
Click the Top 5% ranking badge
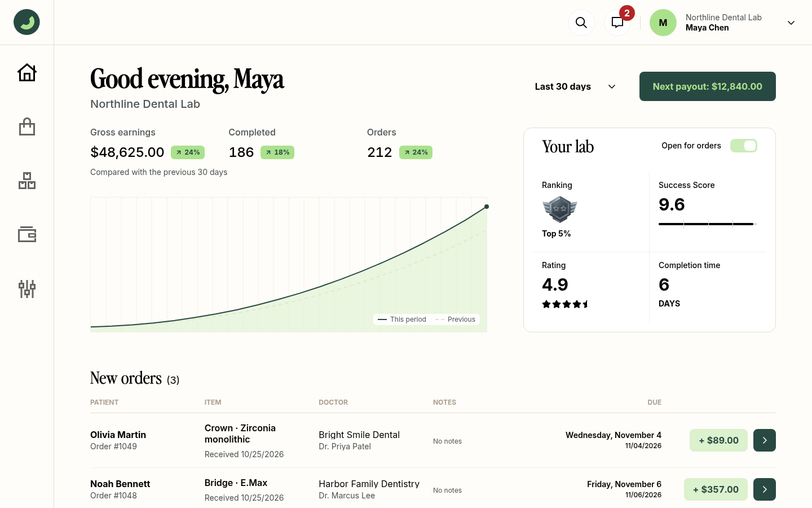[x=559, y=209]
